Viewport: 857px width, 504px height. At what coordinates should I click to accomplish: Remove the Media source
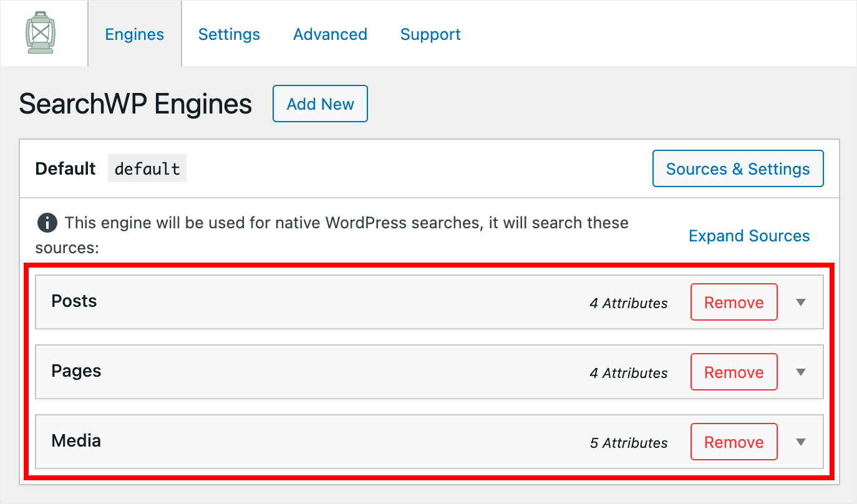point(734,442)
